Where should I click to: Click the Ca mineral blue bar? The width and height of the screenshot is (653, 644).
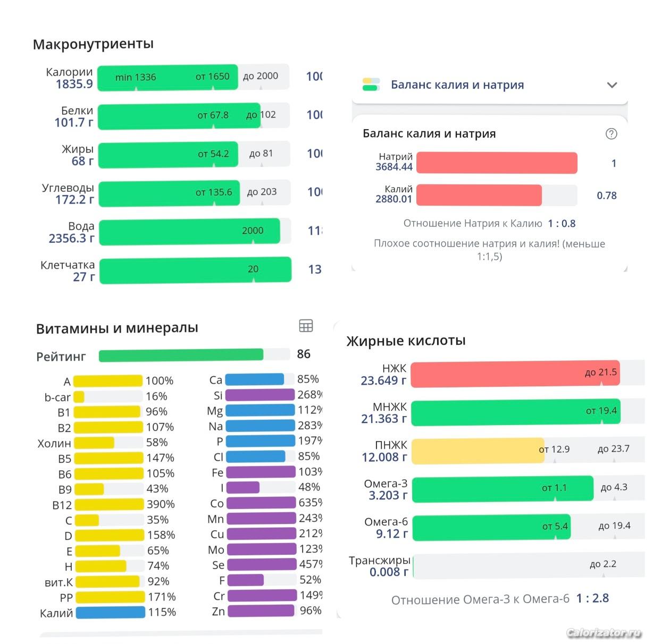255,379
